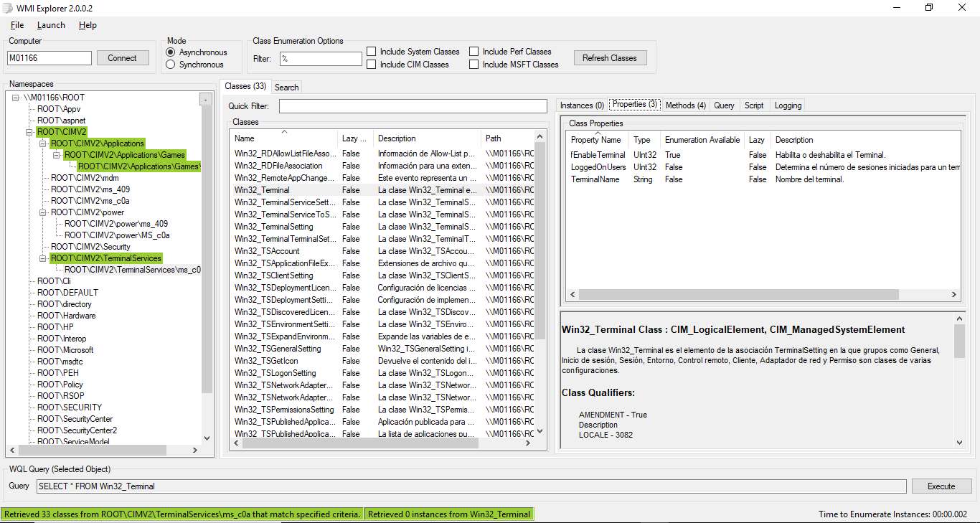Open the Logging tab

pyautogui.click(x=788, y=105)
